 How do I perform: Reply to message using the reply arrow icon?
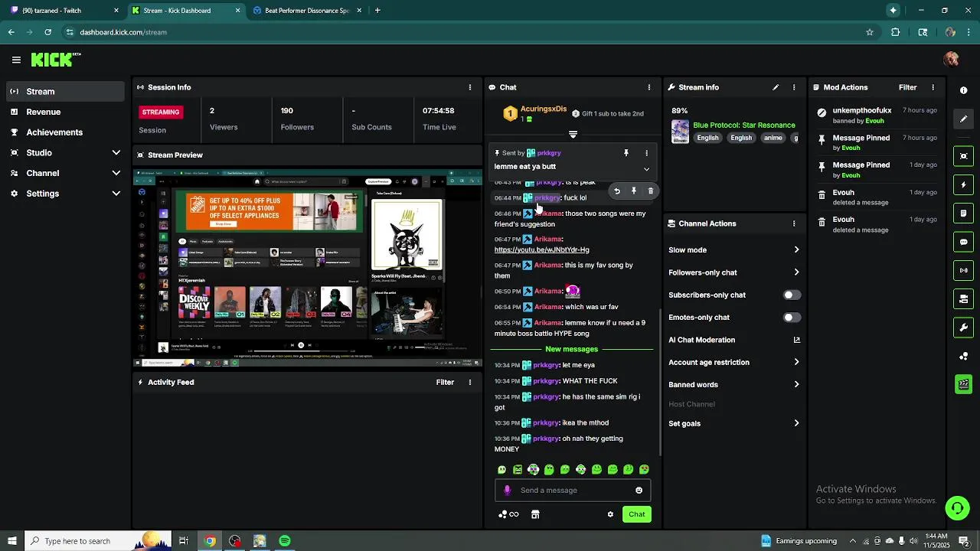tap(617, 191)
